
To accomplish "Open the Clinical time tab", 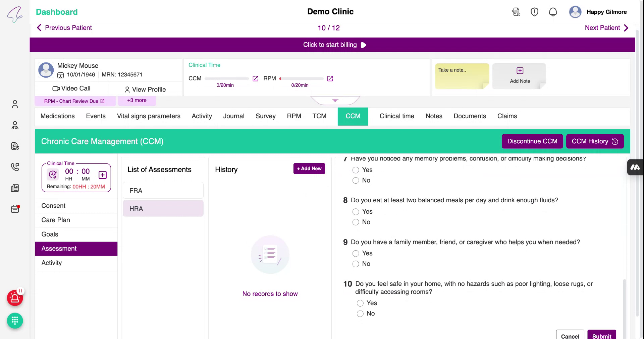I will (x=396, y=116).
